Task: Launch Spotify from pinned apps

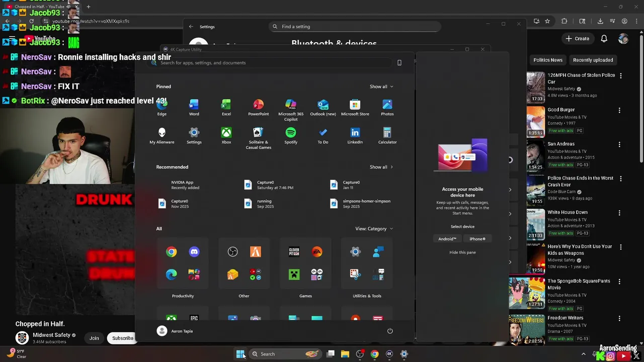Action: pyautogui.click(x=291, y=136)
